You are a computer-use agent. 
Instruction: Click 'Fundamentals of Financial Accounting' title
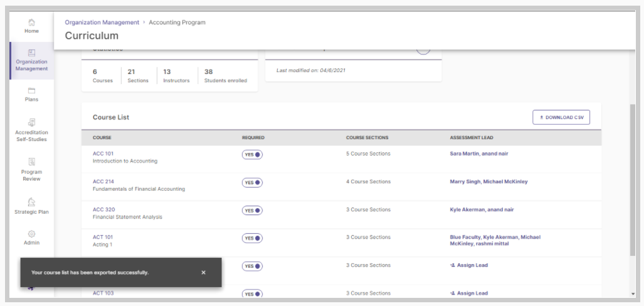tap(139, 189)
